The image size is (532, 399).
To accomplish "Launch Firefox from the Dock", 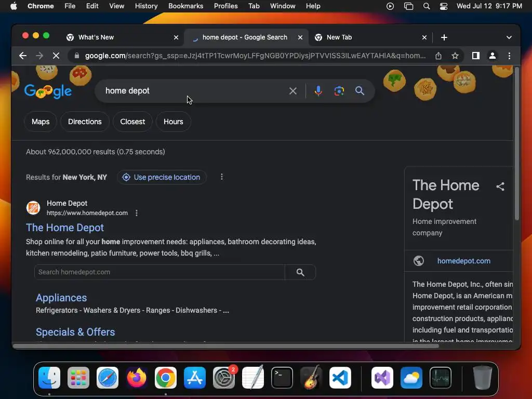I will [137, 378].
